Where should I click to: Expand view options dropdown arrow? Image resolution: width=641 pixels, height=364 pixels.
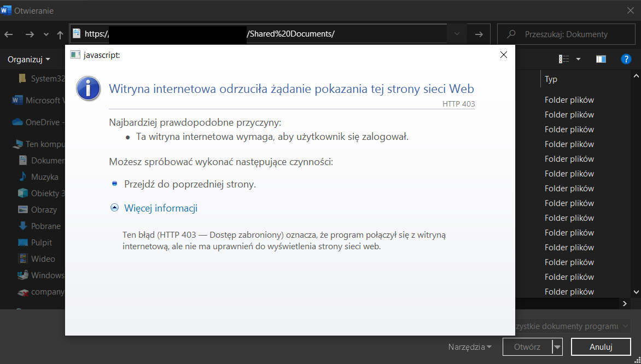click(578, 59)
